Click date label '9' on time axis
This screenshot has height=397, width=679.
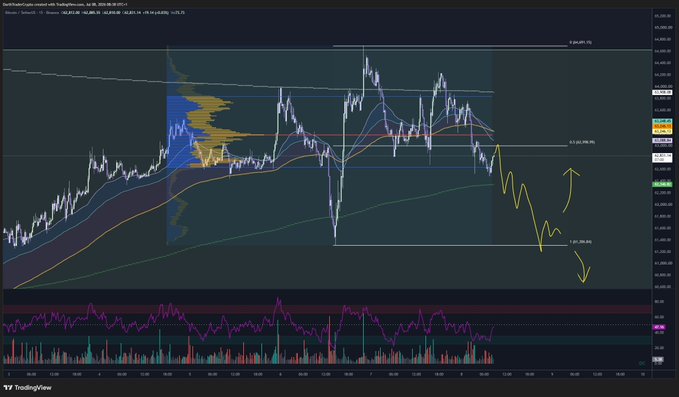coord(552,374)
